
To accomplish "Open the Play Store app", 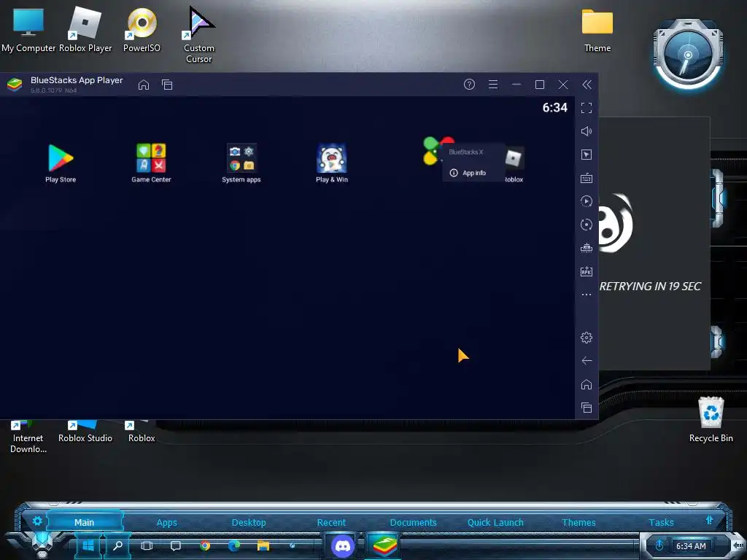I will [x=61, y=163].
